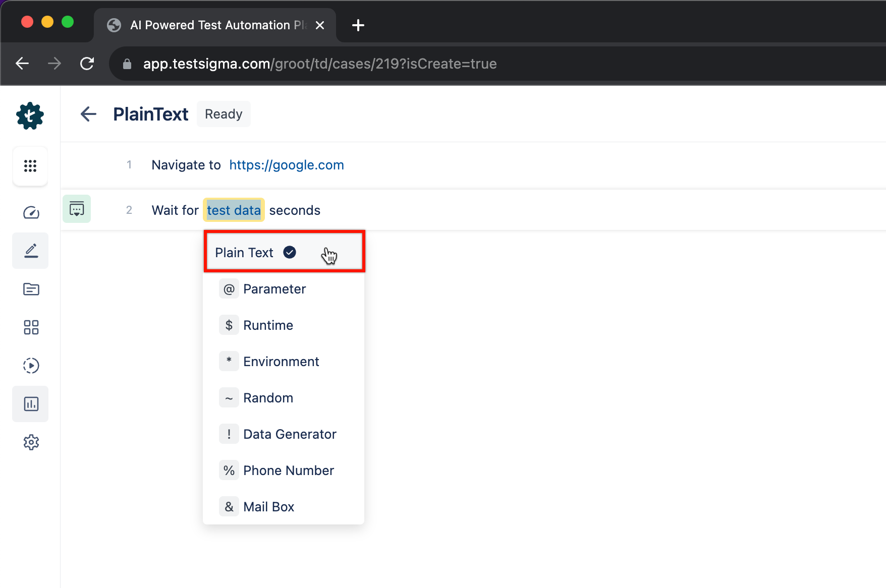Click the comment icon beside step 2

77,209
